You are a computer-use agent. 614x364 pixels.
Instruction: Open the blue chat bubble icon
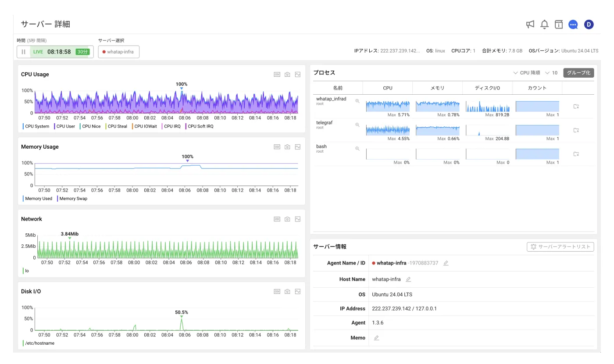tap(573, 25)
